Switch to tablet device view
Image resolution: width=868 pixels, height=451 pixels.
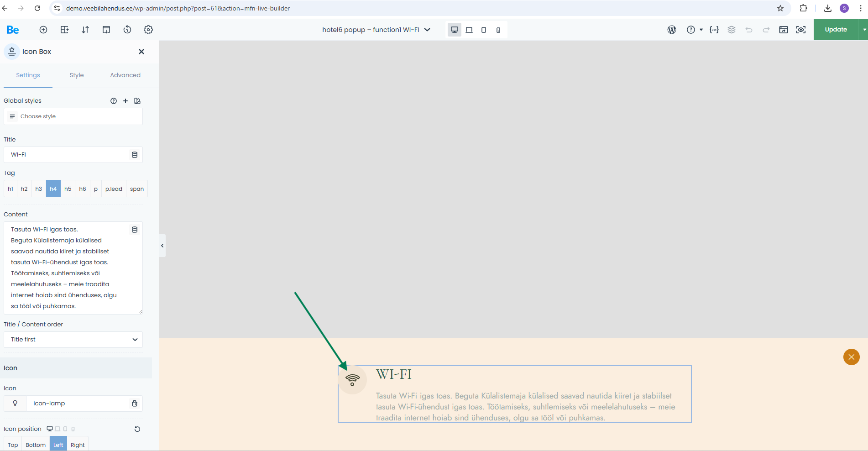469,30
